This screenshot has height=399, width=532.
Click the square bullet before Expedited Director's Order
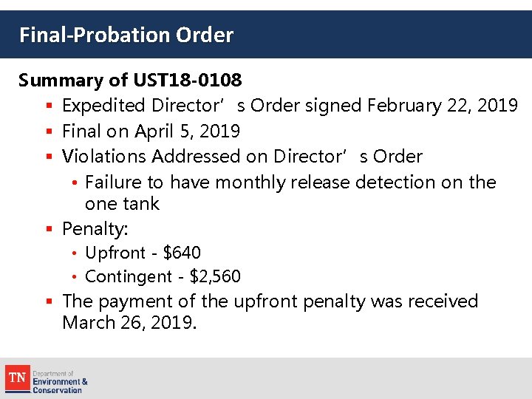(x=49, y=107)
